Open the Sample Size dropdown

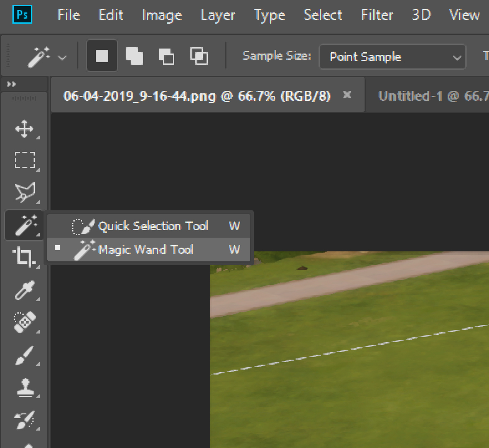(393, 57)
